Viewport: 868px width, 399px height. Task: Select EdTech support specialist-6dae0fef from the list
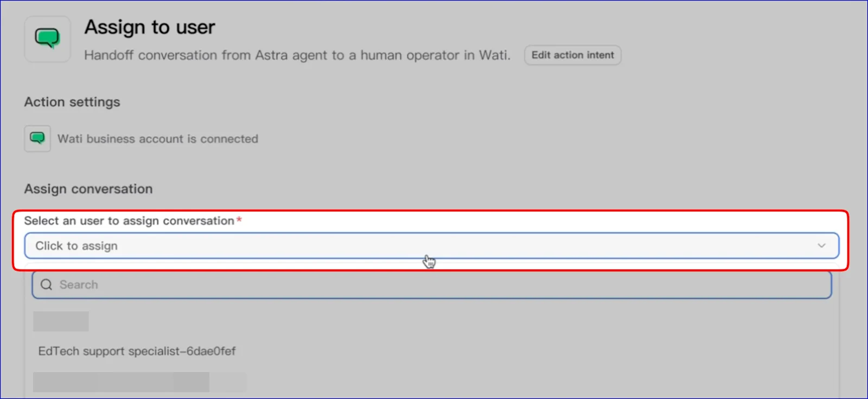coord(137,351)
